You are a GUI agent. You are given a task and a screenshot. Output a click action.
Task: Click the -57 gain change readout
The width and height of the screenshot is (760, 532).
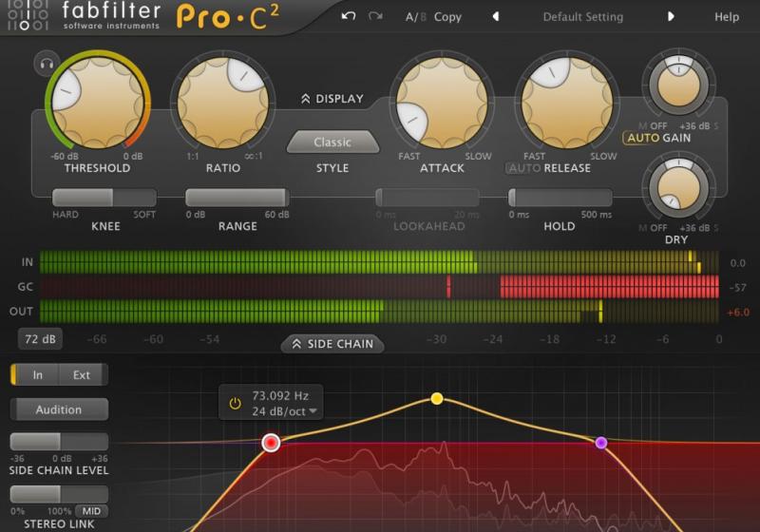pos(738,288)
